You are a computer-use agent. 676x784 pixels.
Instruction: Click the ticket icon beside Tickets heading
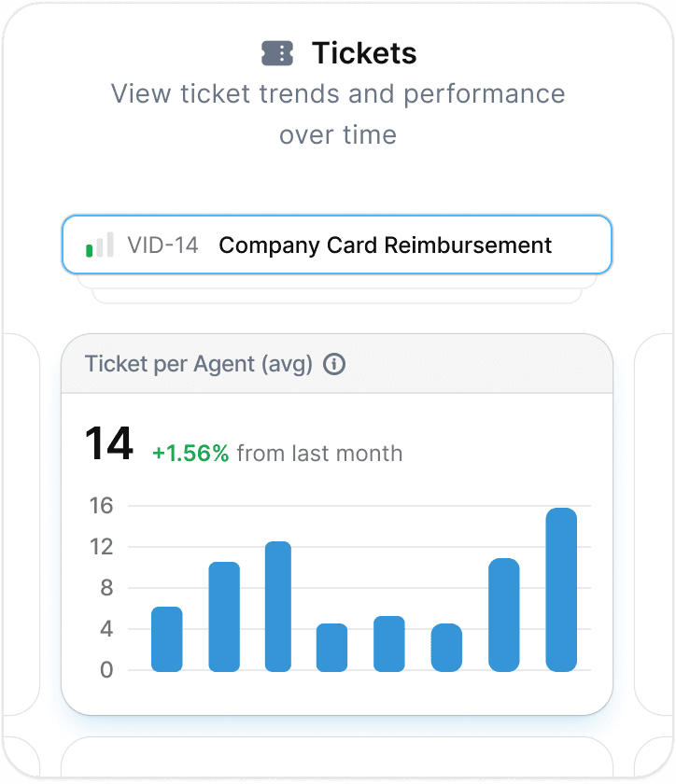click(x=277, y=53)
